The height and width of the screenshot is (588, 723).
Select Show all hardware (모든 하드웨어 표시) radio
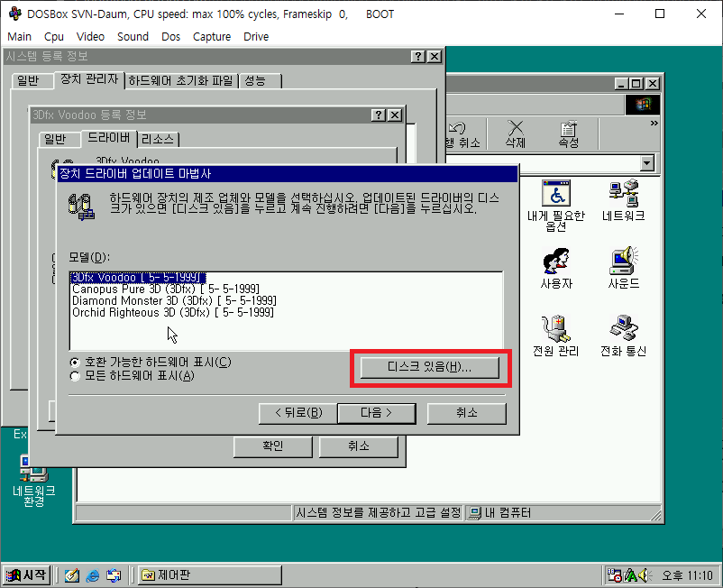click(75, 376)
